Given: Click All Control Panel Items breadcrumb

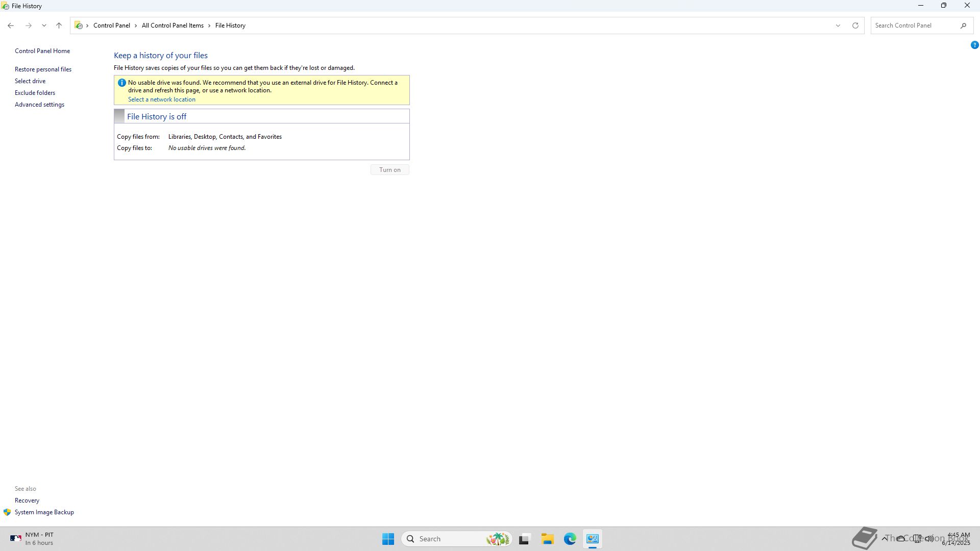Looking at the screenshot, I should click(173, 26).
